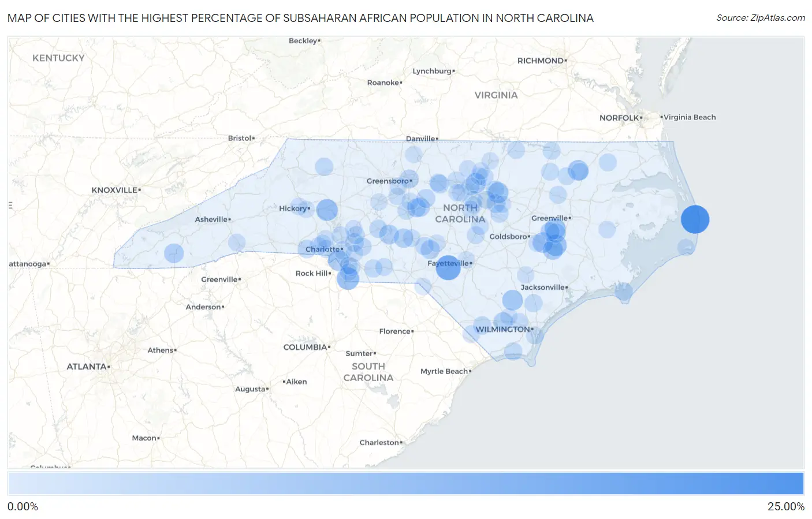The width and height of the screenshot is (812, 519).
Task: Click the Macon city label
Action: tap(146, 438)
